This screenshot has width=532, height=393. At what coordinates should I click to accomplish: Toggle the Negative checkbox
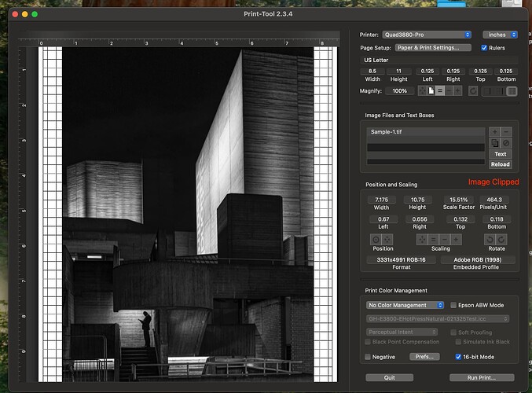coord(369,357)
